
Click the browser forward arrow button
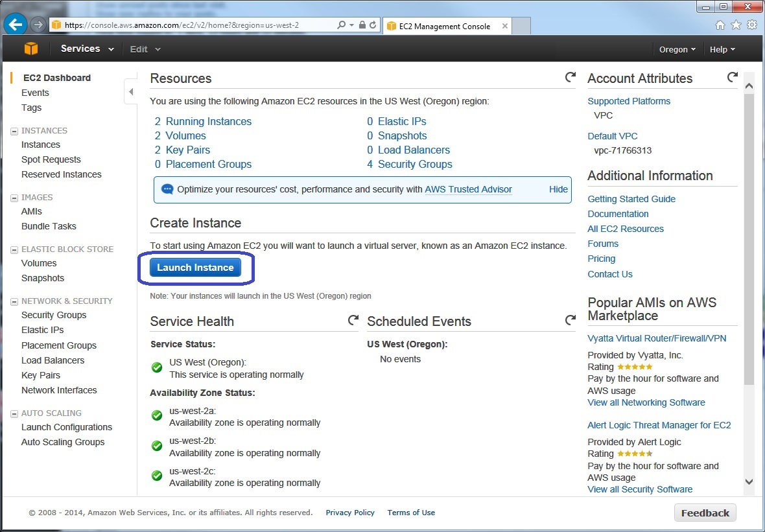pos(38,25)
